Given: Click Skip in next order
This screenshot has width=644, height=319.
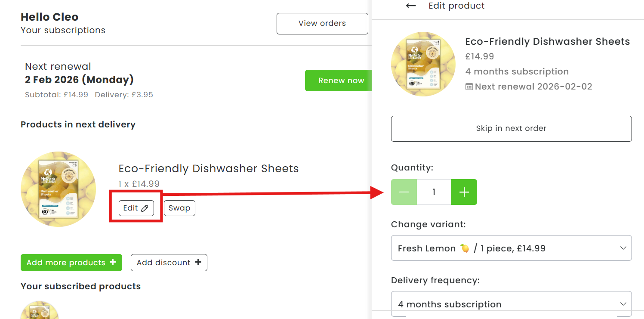Looking at the screenshot, I should point(511,128).
